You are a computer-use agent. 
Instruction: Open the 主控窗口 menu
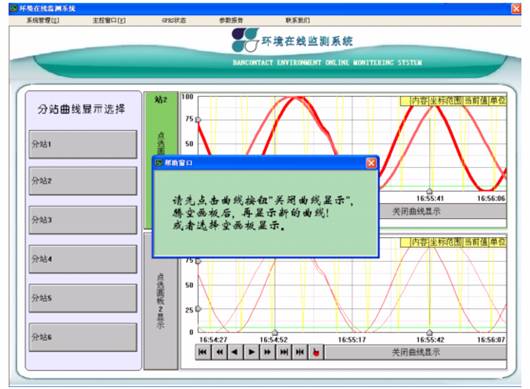(x=109, y=20)
